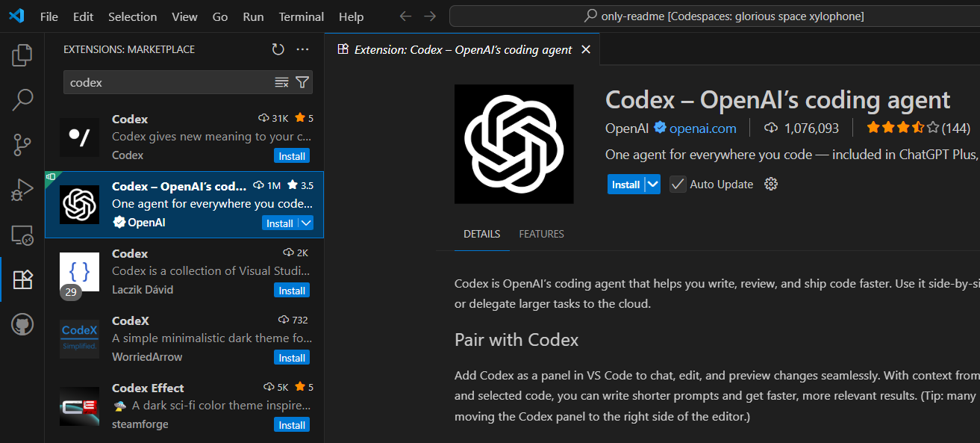Expand Install dropdown in OpenAI list item
Viewport: 980px width, 443px height.
point(306,223)
